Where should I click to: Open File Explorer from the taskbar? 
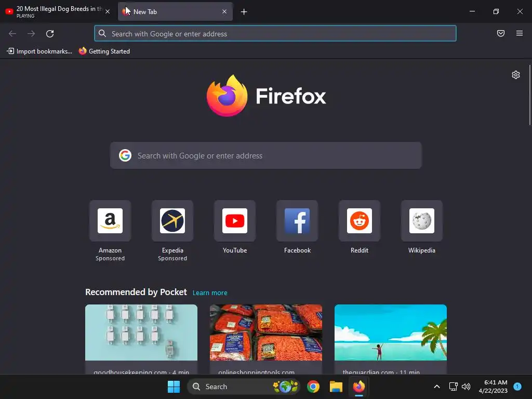coord(336,387)
